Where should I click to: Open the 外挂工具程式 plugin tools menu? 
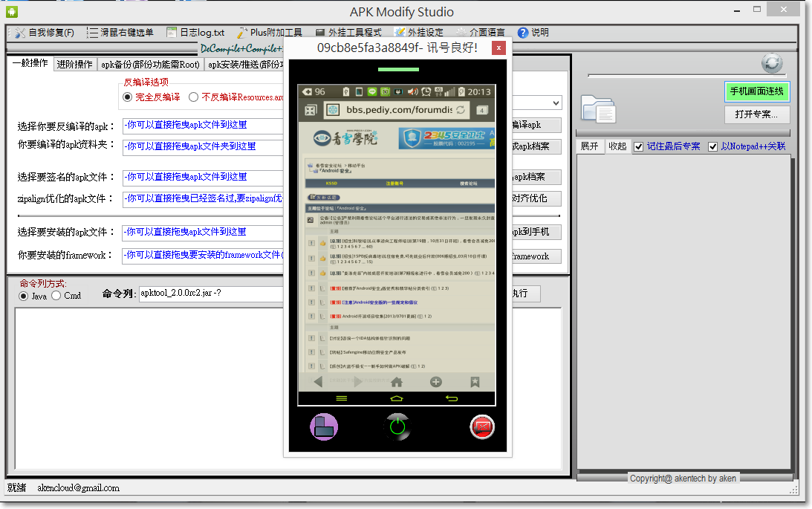coord(348,33)
